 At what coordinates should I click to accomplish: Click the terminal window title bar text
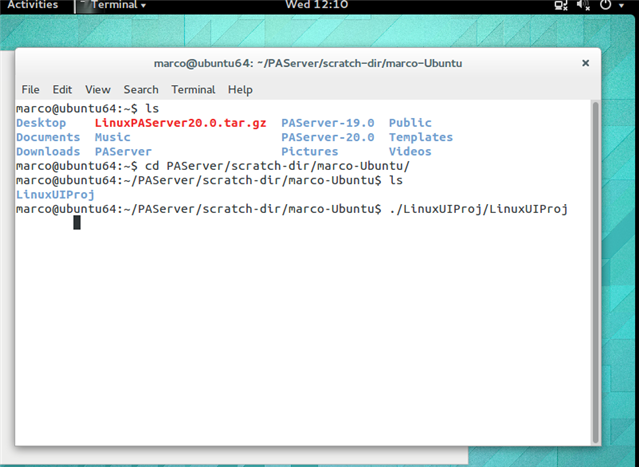click(x=308, y=64)
